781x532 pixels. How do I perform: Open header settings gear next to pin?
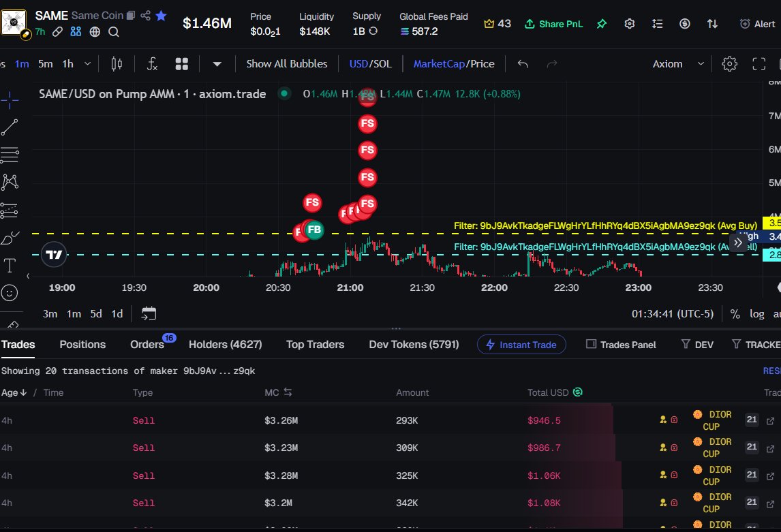[630, 23]
